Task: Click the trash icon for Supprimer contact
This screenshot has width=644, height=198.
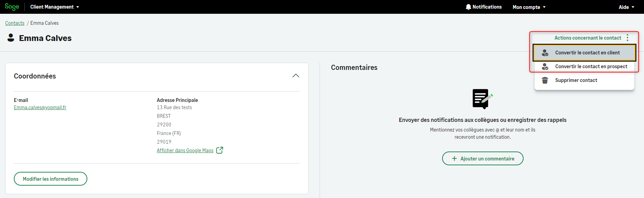Action: 545,80
